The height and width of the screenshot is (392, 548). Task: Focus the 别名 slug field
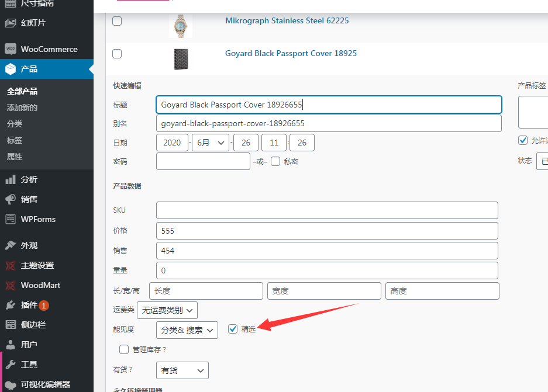[x=329, y=123]
